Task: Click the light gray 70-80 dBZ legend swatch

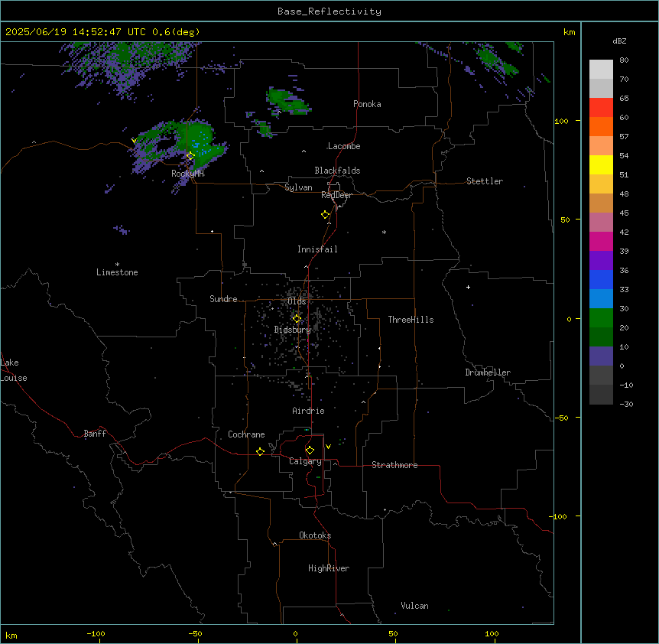Action: tap(601, 70)
